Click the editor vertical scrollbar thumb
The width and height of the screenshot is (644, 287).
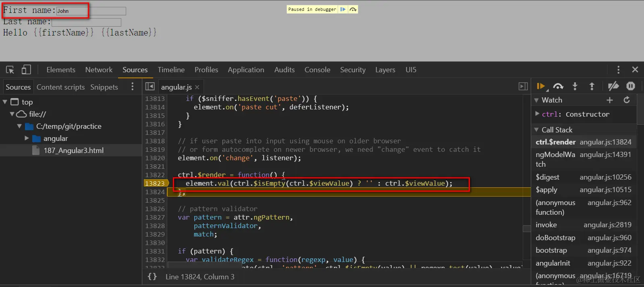coord(527,228)
